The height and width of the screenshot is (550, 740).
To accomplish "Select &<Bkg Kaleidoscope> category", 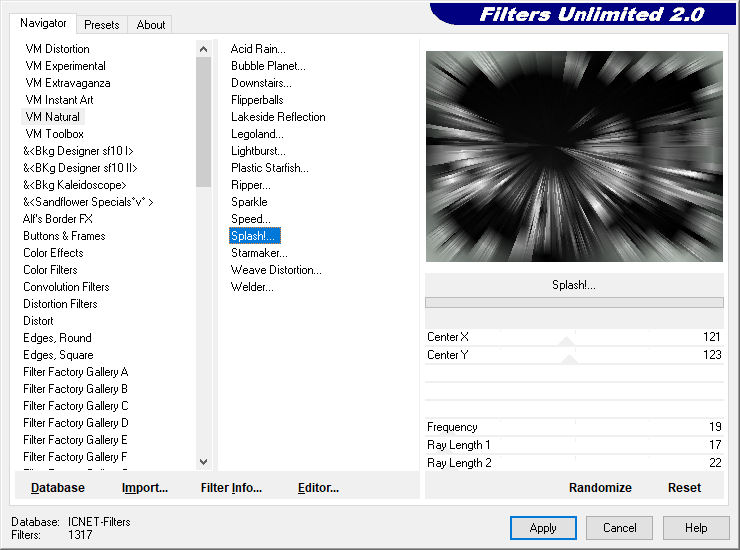I will 75,185.
